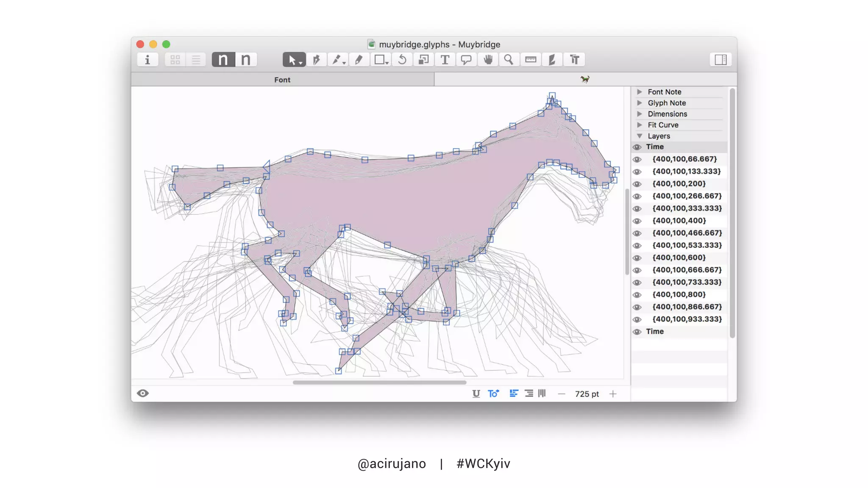Expand the Fit Curve section

[640, 125]
